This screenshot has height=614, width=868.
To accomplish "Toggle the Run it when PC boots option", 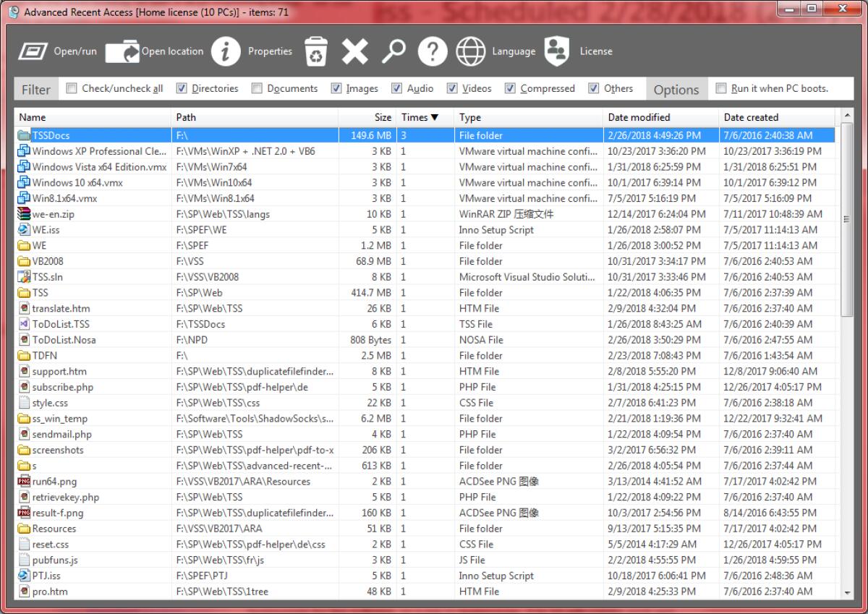I will pyautogui.click(x=720, y=88).
